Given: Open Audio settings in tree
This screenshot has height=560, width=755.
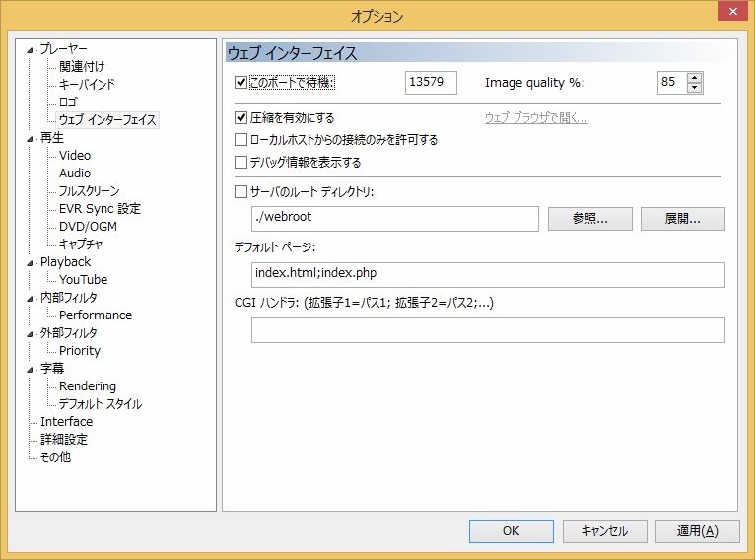Looking at the screenshot, I should click(75, 174).
